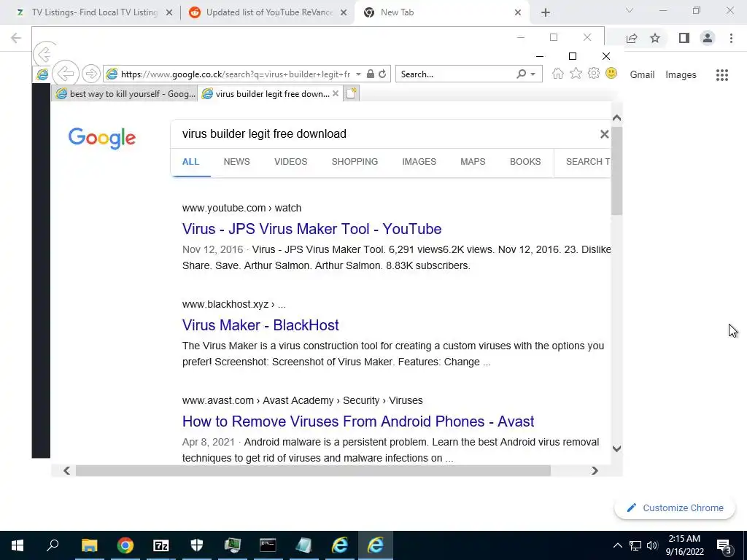Image resolution: width=747 pixels, height=560 pixels.
Task: Click the horizontal scroll left arrow
Action: (x=66, y=470)
